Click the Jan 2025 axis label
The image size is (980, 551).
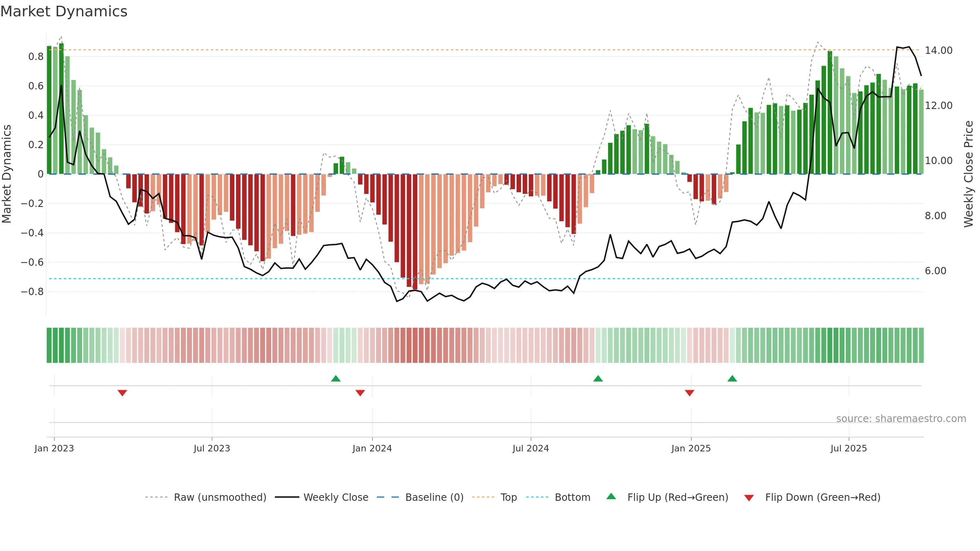[691, 448]
